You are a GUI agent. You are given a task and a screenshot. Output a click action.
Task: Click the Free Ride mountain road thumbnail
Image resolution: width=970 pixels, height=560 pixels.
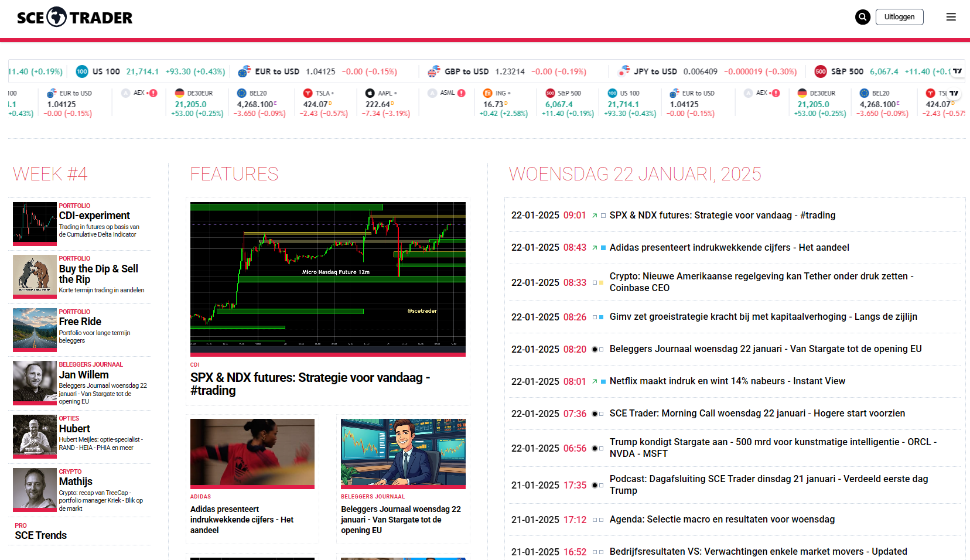35,330
